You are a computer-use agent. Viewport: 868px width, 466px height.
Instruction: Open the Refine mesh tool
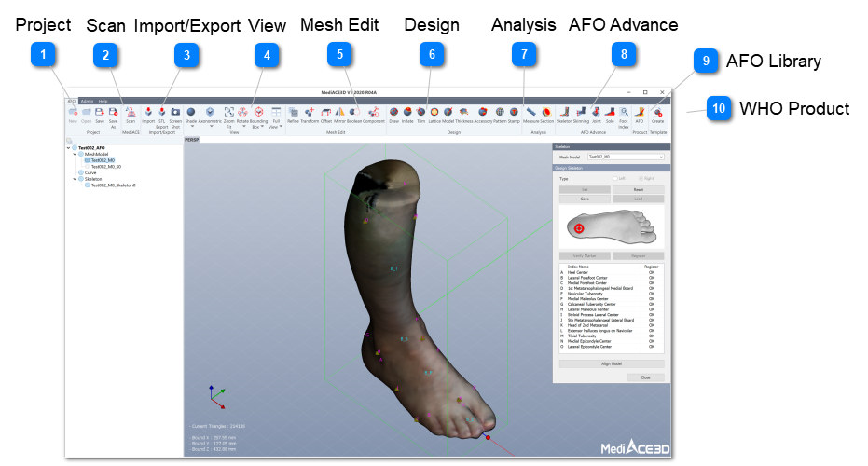click(294, 115)
